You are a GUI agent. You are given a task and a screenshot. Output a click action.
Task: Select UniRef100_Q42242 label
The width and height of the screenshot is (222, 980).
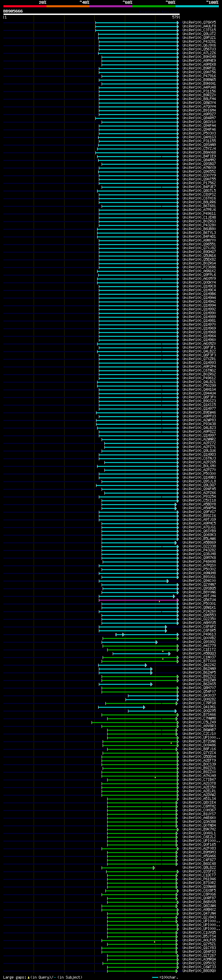(199, 665)
